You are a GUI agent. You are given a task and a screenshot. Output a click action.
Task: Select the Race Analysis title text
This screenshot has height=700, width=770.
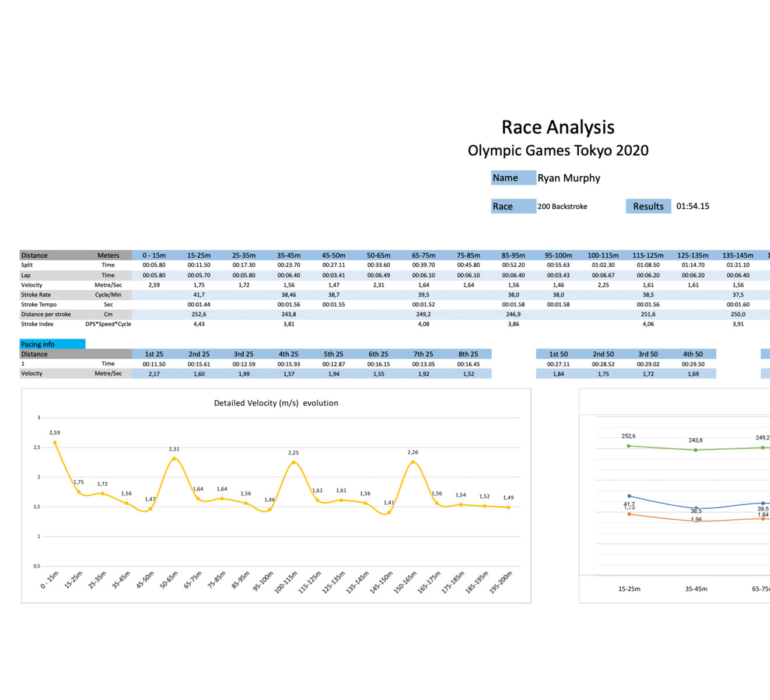pyautogui.click(x=558, y=127)
